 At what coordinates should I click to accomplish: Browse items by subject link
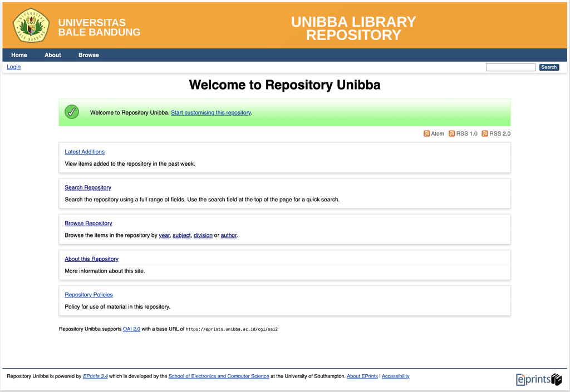click(181, 235)
